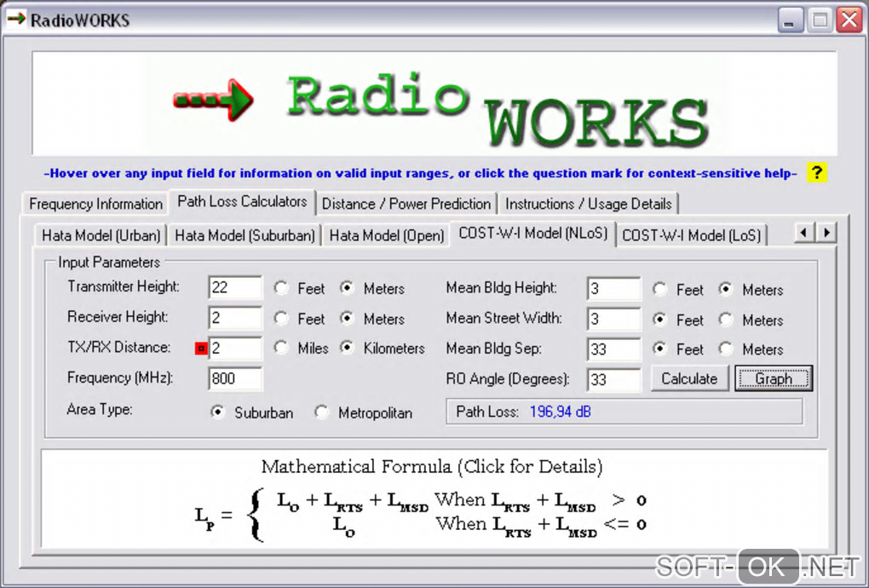Focus the RO Angle (Degrees) field

(x=613, y=379)
